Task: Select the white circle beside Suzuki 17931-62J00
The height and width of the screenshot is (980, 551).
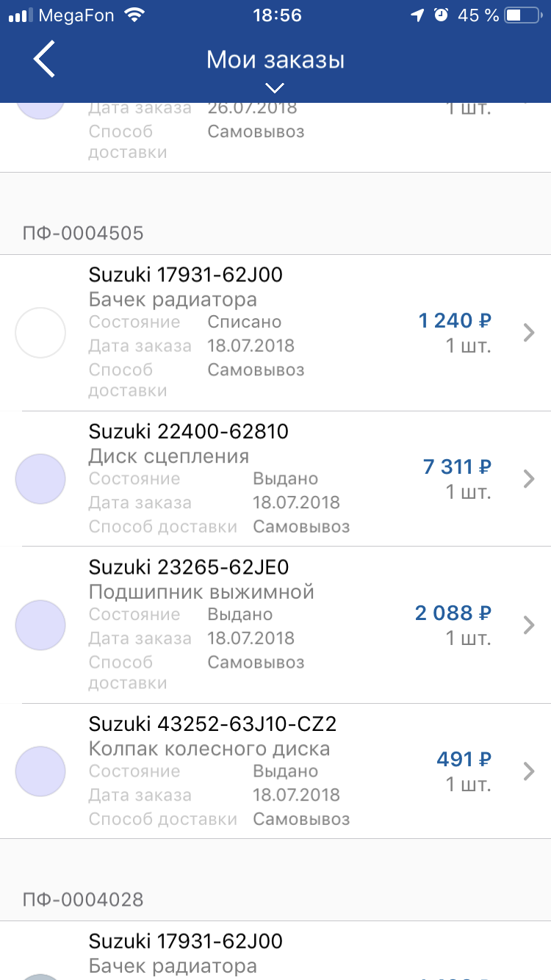Action: click(40, 333)
